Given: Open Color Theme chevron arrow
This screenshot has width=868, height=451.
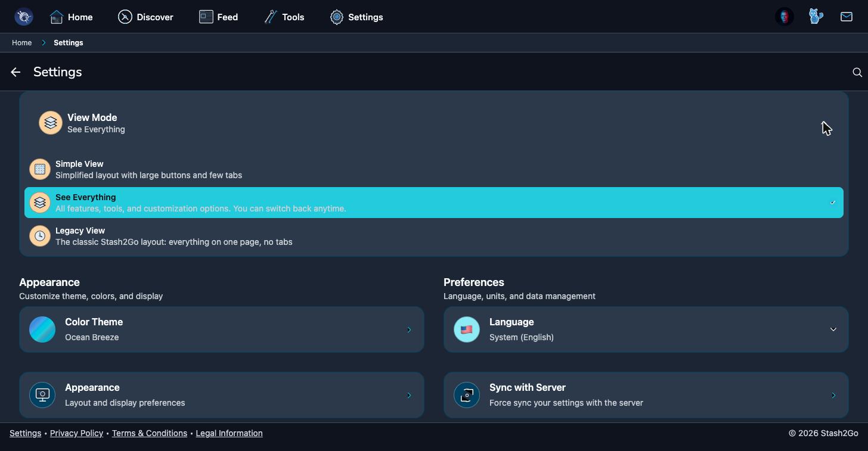Looking at the screenshot, I should pos(409,329).
